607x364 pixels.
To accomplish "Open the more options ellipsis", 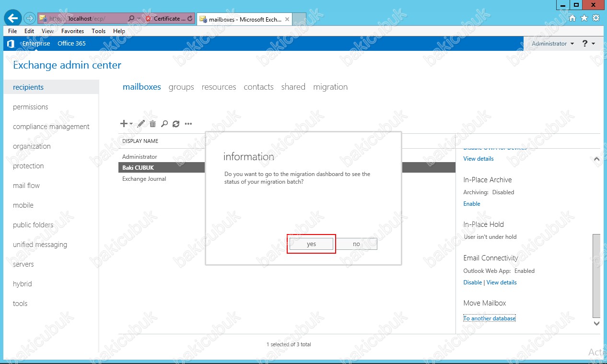I will [x=188, y=124].
